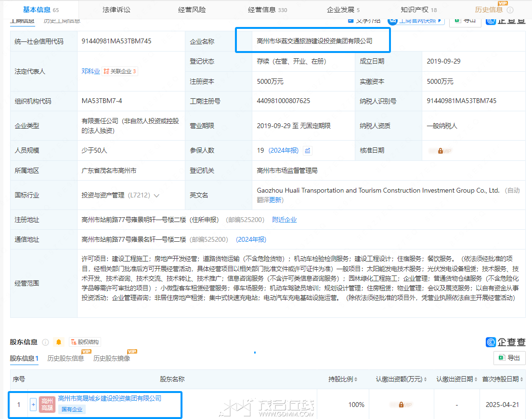The height and width of the screenshot is (419, 532).
Task: Click the insured-count trend chart icon
Action: (308, 151)
